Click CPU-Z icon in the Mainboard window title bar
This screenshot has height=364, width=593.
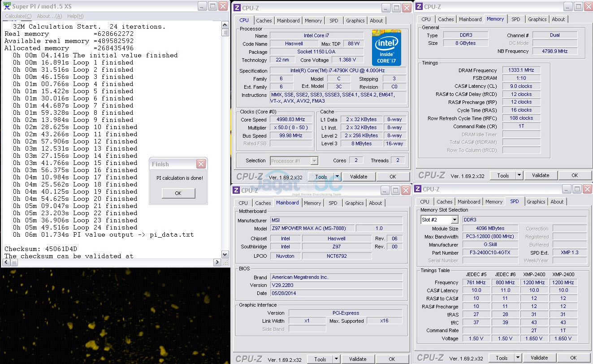click(236, 190)
